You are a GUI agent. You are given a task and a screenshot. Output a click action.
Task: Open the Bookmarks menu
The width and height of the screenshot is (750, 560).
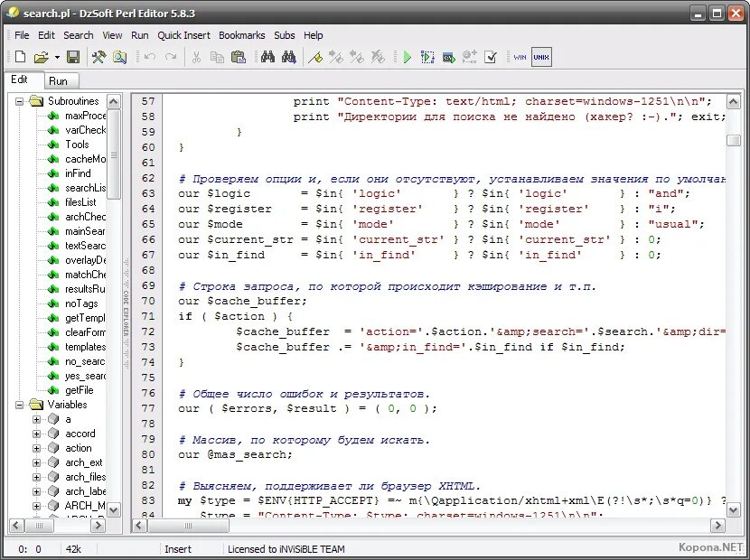coord(241,35)
